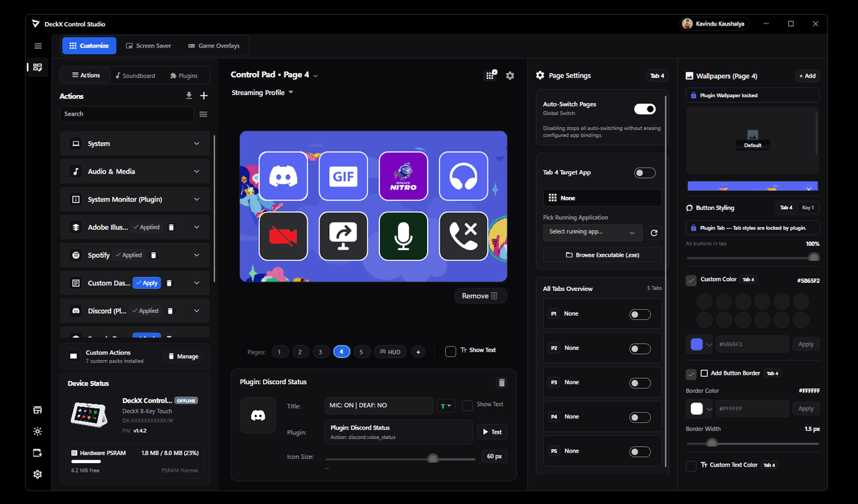Open control pad settings gear icon

pyautogui.click(x=510, y=76)
